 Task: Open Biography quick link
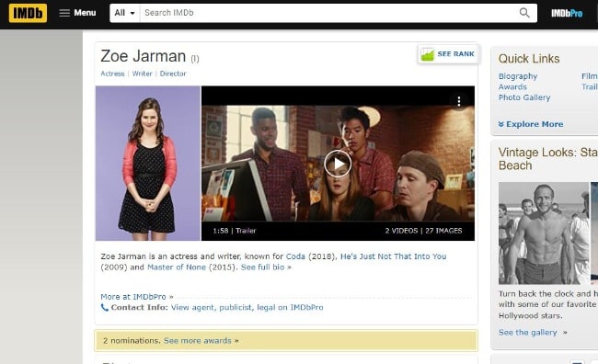pos(518,76)
